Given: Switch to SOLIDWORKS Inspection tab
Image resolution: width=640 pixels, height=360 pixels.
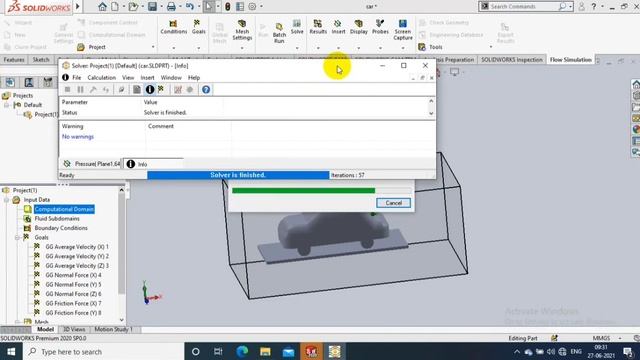Looking at the screenshot, I should pos(512,60).
